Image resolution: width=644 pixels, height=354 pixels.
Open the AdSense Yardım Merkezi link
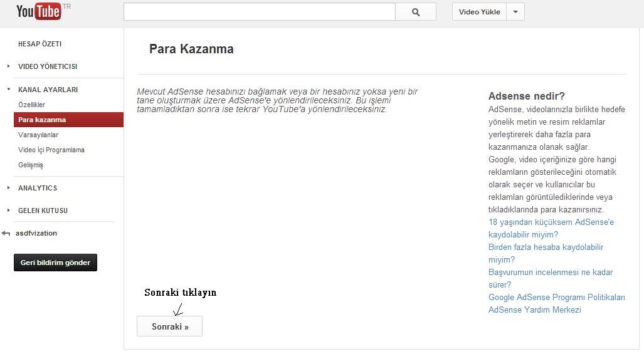point(535,310)
